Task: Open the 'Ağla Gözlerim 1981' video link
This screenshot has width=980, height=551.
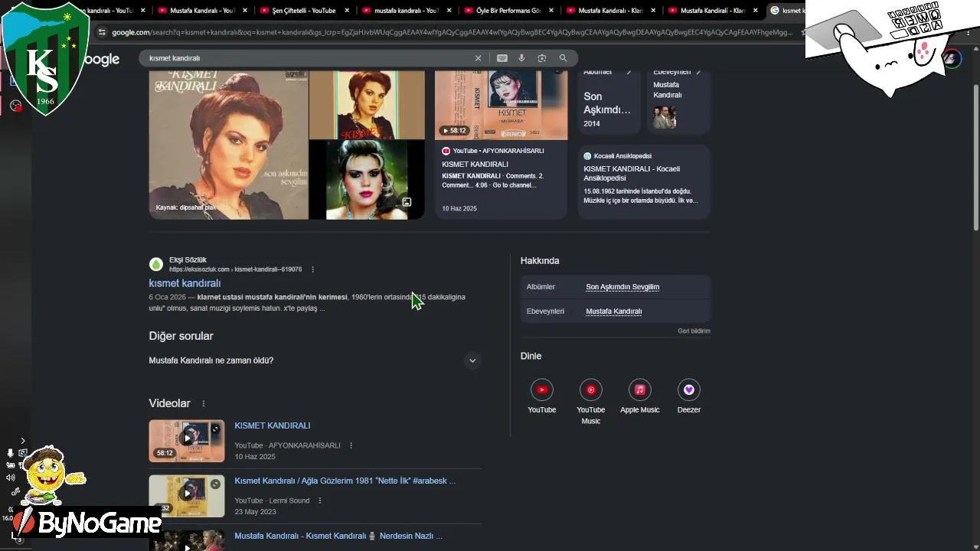Action: tap(345, 481)
